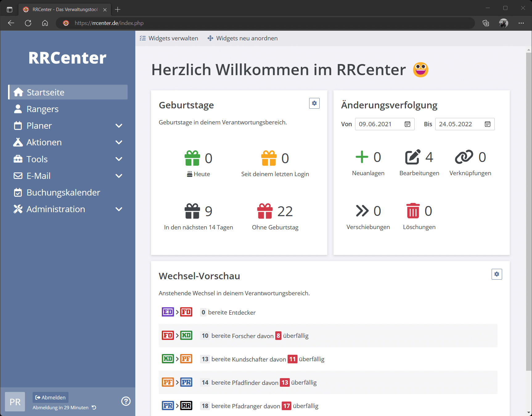Click the Bearbeitungen edit icon

click(x=412, y=157)
